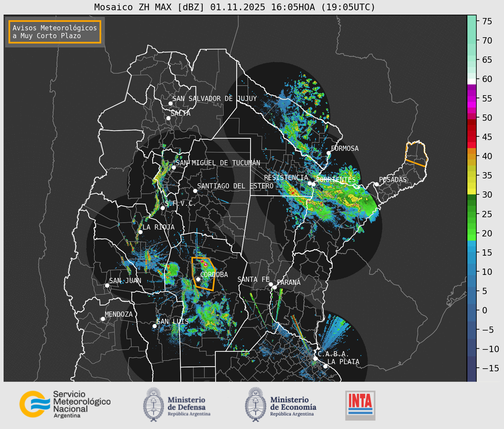Click the MENDOZA city label
This screenshot has height=429, width=504.
(x=119, y=314)
